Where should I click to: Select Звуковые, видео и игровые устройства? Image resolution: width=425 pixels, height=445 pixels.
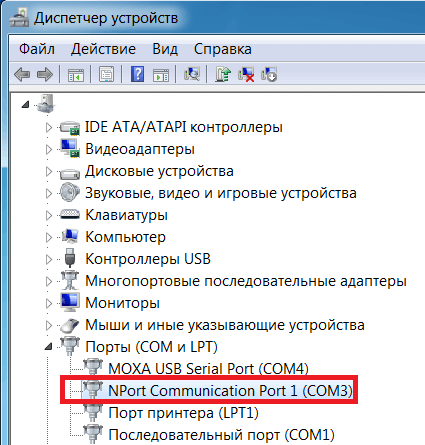221,193
